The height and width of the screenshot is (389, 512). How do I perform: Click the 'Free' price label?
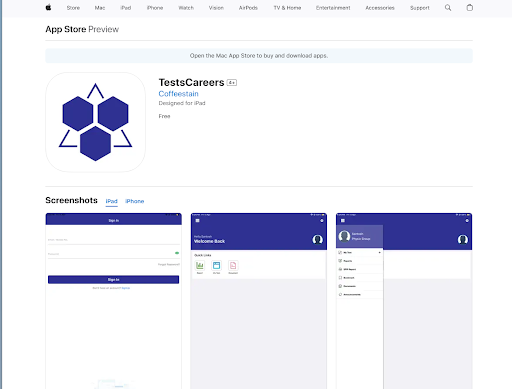point(164,116)
